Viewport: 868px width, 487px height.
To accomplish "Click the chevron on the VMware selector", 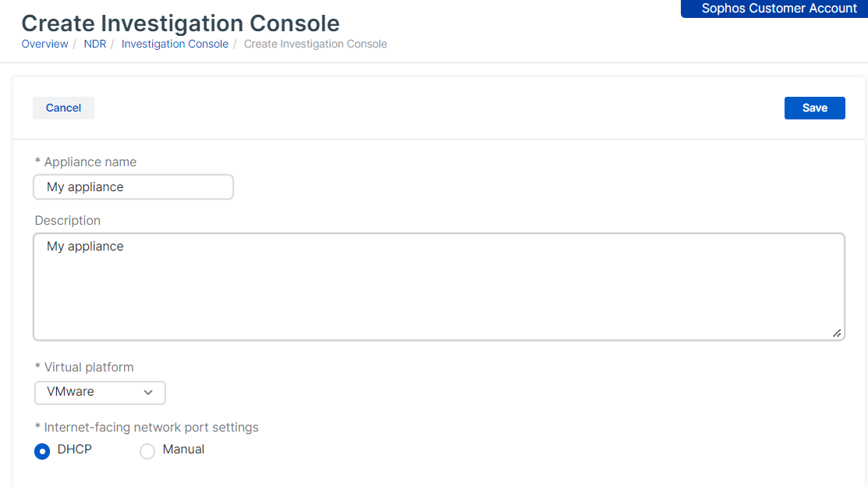I will click(x=148, y=393).
